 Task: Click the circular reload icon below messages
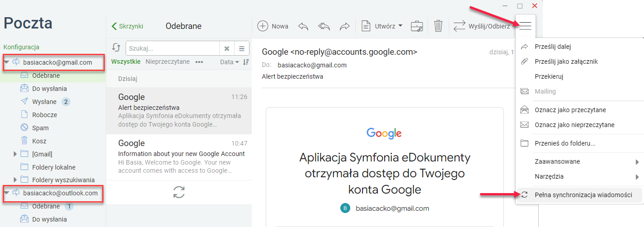pos(179,192)
